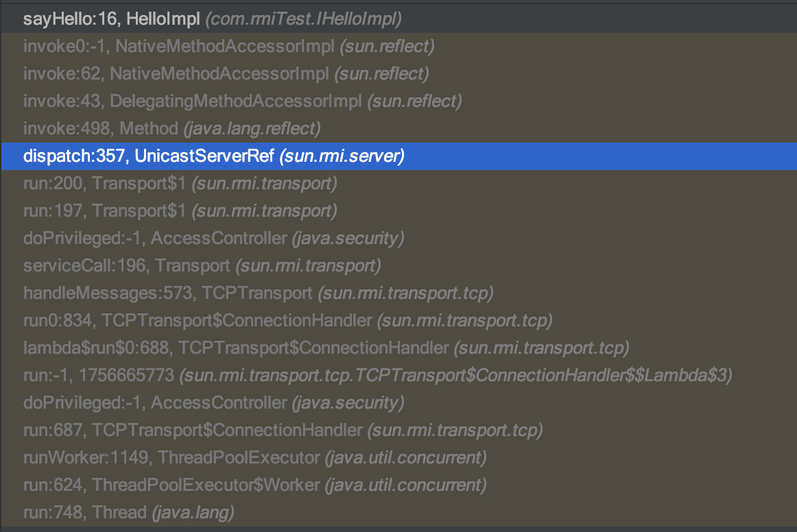Select dispatch:357 UnicastServerRef frame
The image size is (797, 532).
(x=398, y=156)
